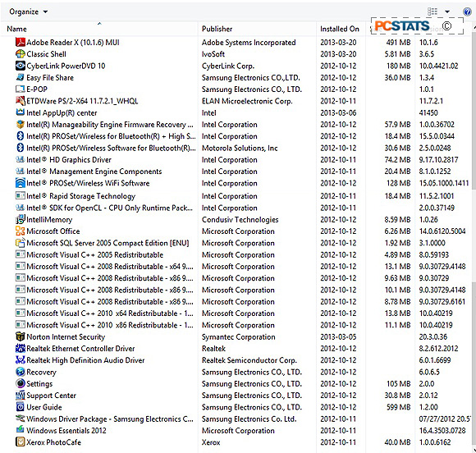Screen dimensions: 476x453
Task: Click the Realtek Semiconductor Corp. publisher
Action: [x=249, y=360]
